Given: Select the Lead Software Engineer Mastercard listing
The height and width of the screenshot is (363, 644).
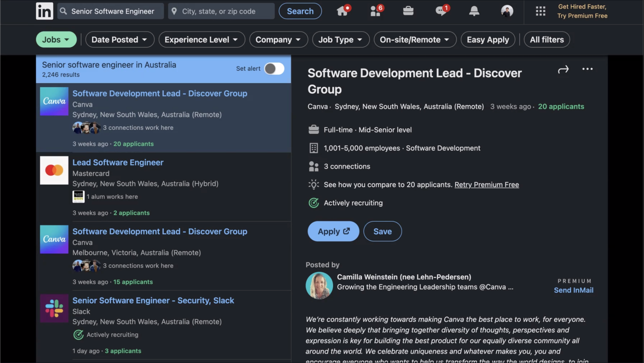Looking at the screenshot, I should click(118, 163).
